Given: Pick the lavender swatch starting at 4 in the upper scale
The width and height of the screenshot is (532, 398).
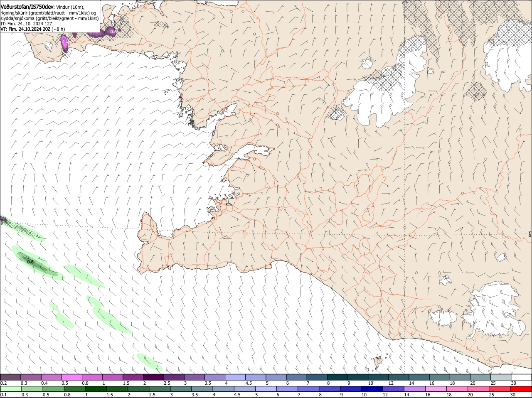Looking at the screenshot, I should [235, 377].
